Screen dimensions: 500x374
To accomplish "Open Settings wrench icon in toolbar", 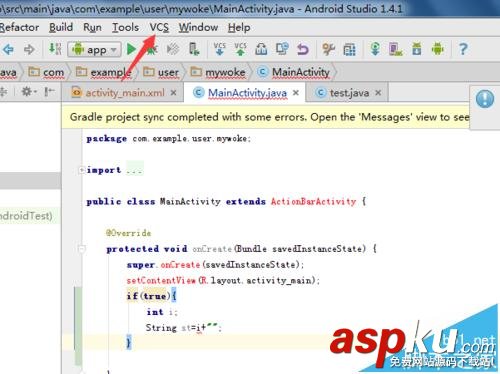I will pyautogui.click(x=329, y=49).
